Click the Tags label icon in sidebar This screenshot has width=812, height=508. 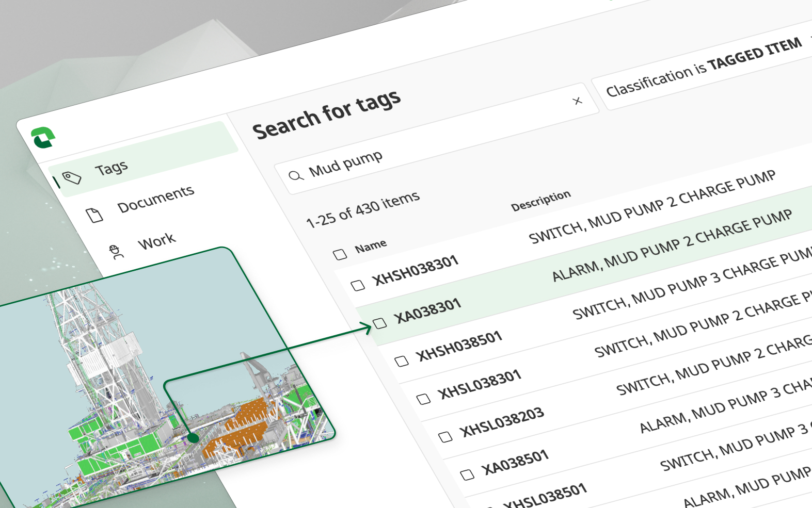[72, 178]
